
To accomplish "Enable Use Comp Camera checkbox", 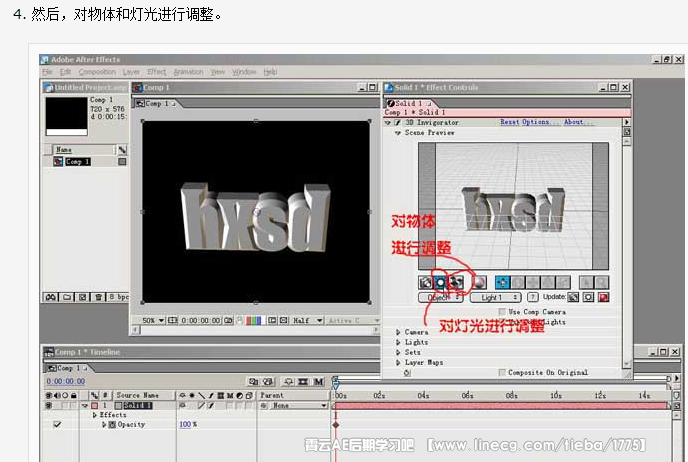I will 502,312.
